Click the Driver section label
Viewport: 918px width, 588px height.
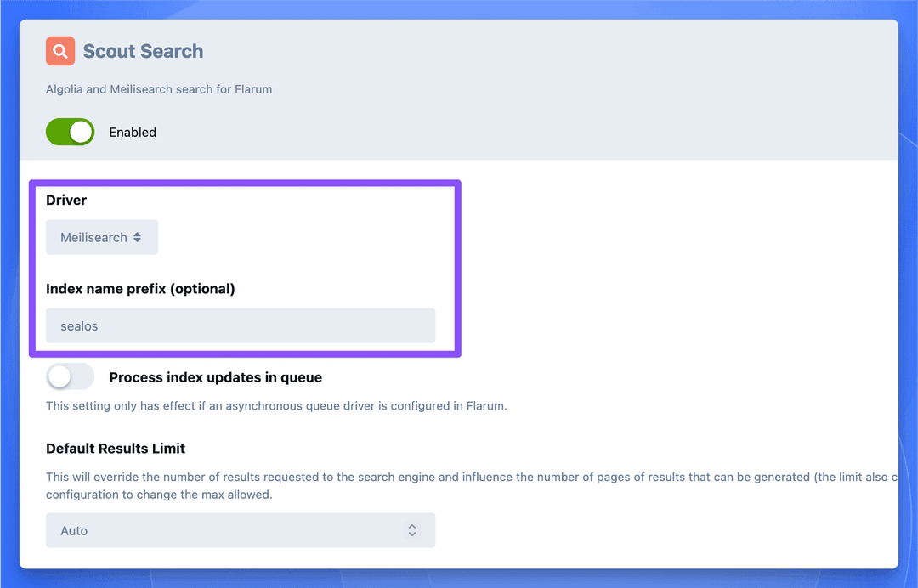point(65,200)
